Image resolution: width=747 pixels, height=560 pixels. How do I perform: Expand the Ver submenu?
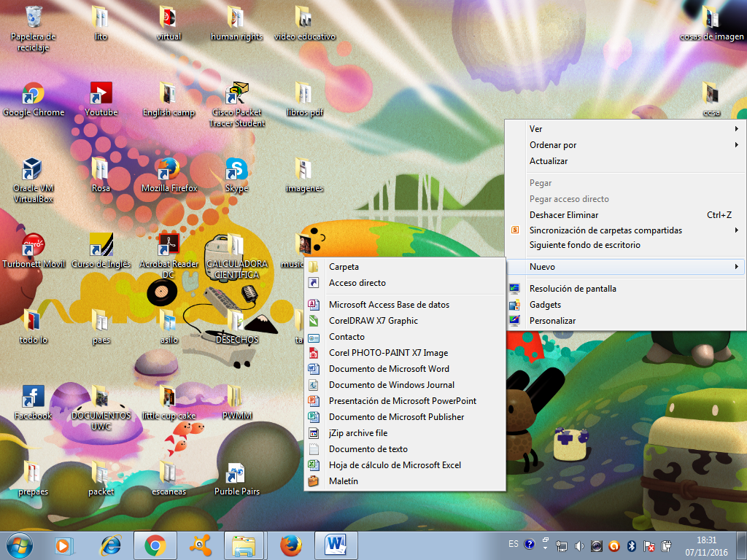[x=535, y=128]
